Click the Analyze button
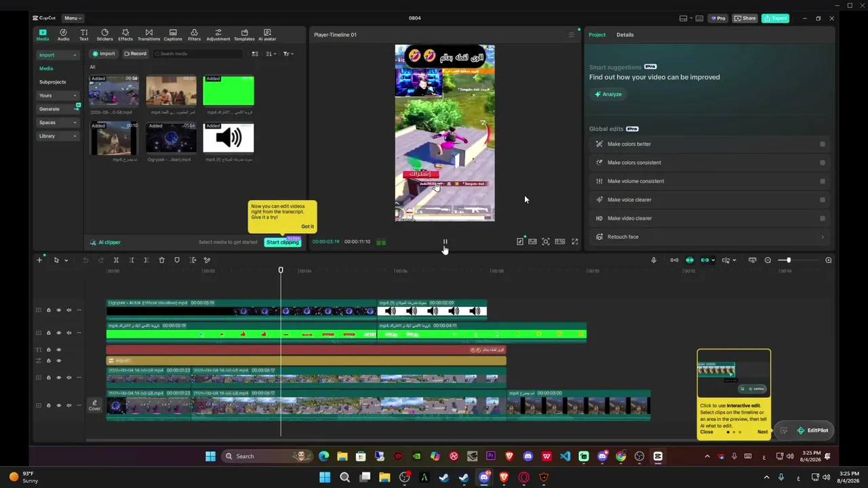Image resolution: width=868 pixels, height=488 pixels. 608,94
